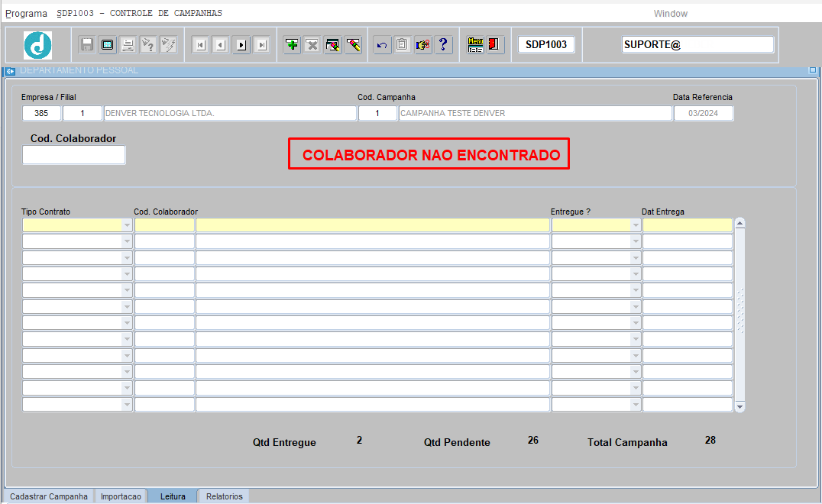Open Tipo Contrato dropdown in third row
Screen dimensions: 822x504
click(127, 258)
